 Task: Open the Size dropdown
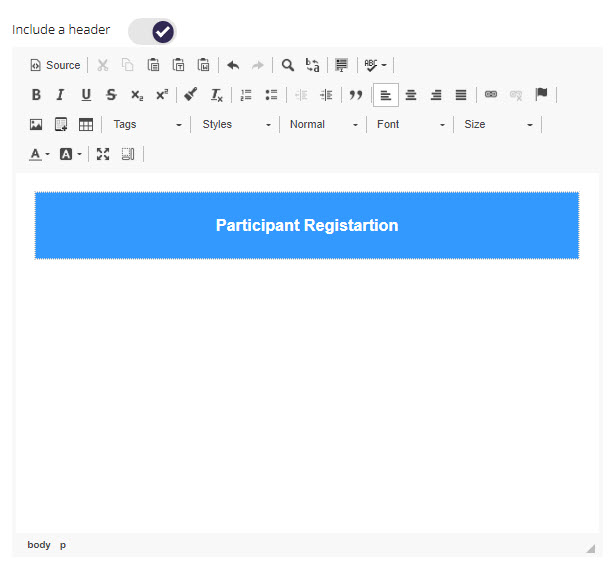point(498,124)
